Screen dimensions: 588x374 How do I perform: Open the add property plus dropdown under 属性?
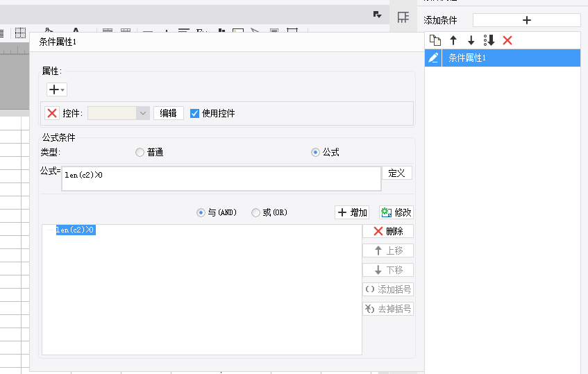57,90
